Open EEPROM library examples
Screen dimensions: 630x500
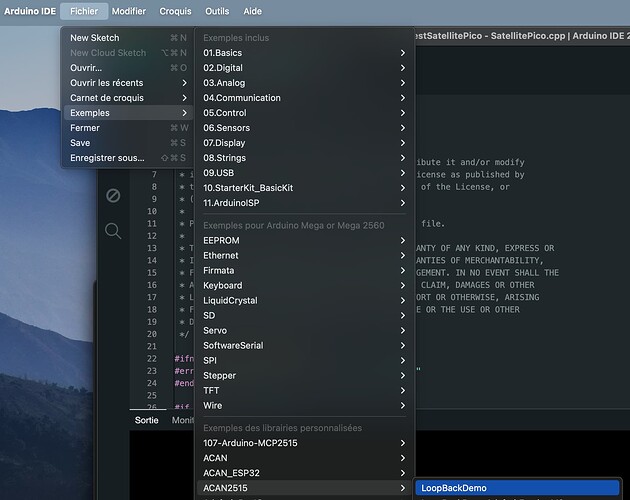(x=305, y=240)
